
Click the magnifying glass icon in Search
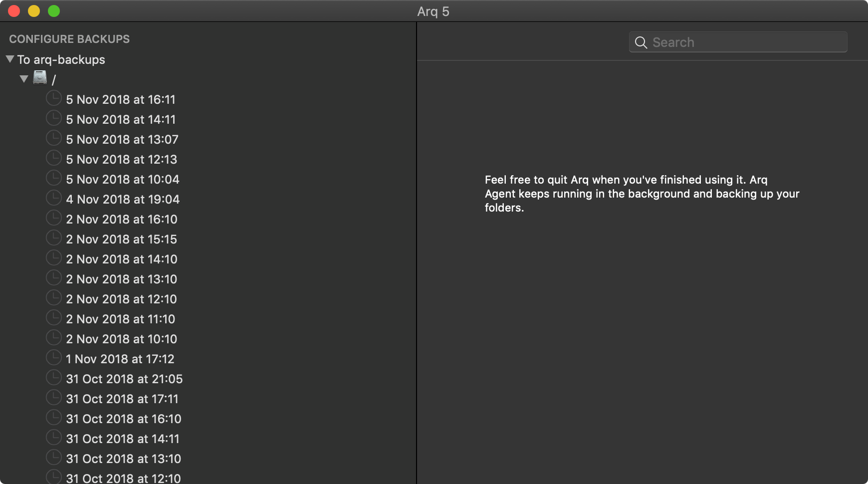coord(641,42)
